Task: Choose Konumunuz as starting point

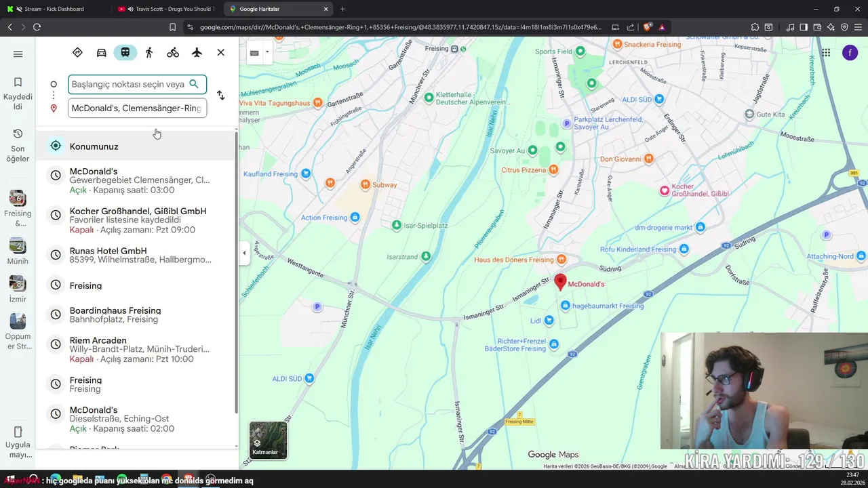Action: click(136, 146)
